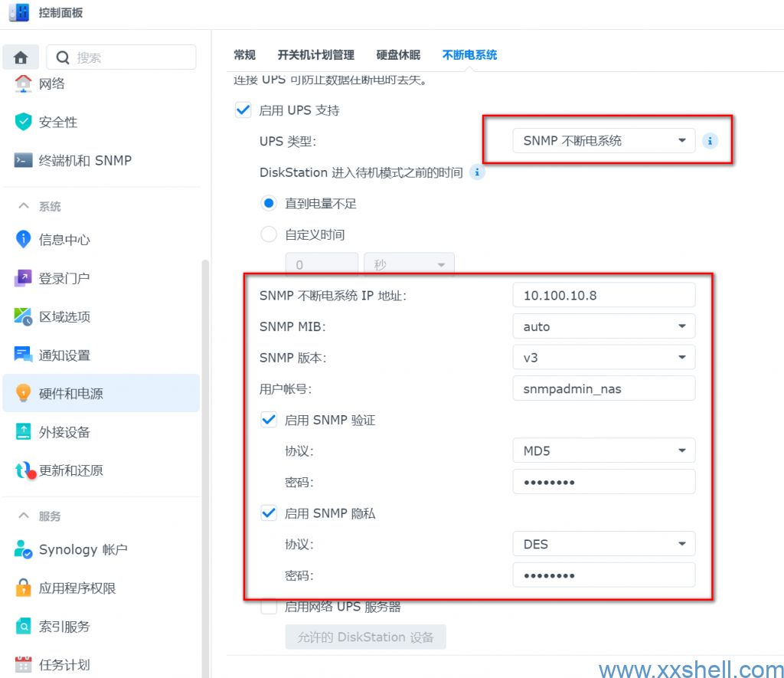Image resolution: width=784 pixels, height=678 pixels.
Task: Click info icon next to UPS type
Action: (x=710, y=141)
